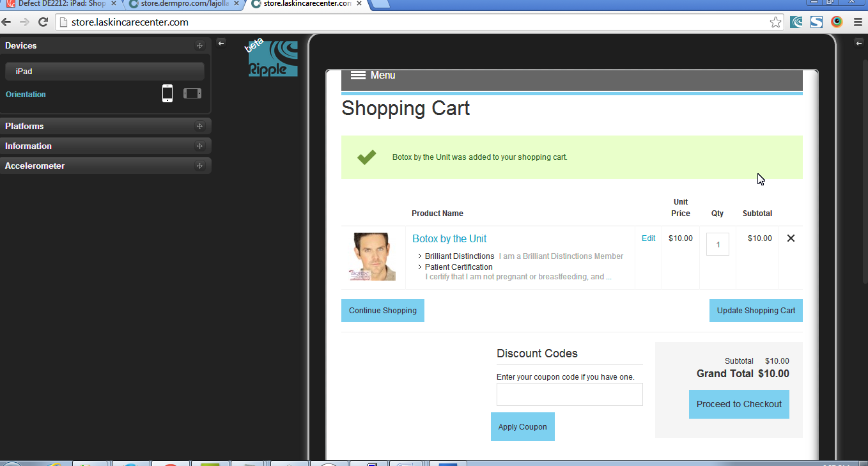Click the move handle on Devices panel
The height and width of the screenshot is (466, 868).
point(199,45)
